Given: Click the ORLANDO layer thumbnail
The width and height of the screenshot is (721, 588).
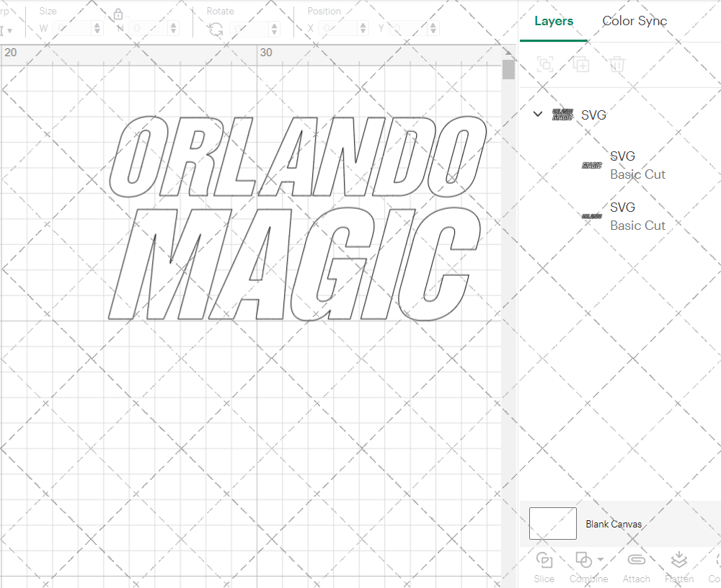Looking at the screenshot, I should 592,216.
